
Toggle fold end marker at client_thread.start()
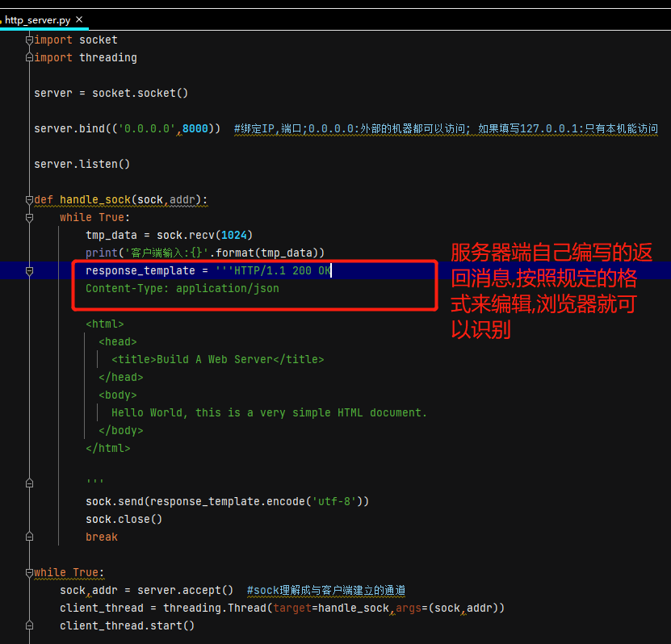coord(29,625)
